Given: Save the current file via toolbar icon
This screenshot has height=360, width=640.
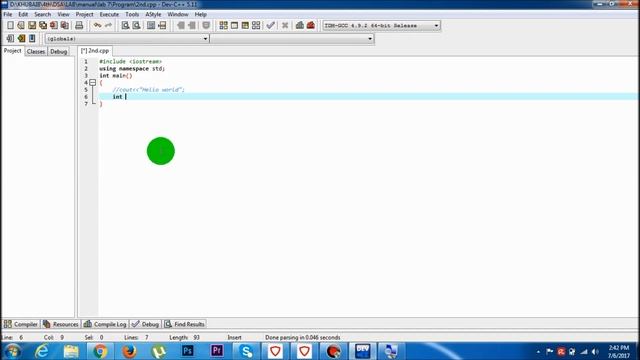Looking at the screenshot, I should (32, 25).
